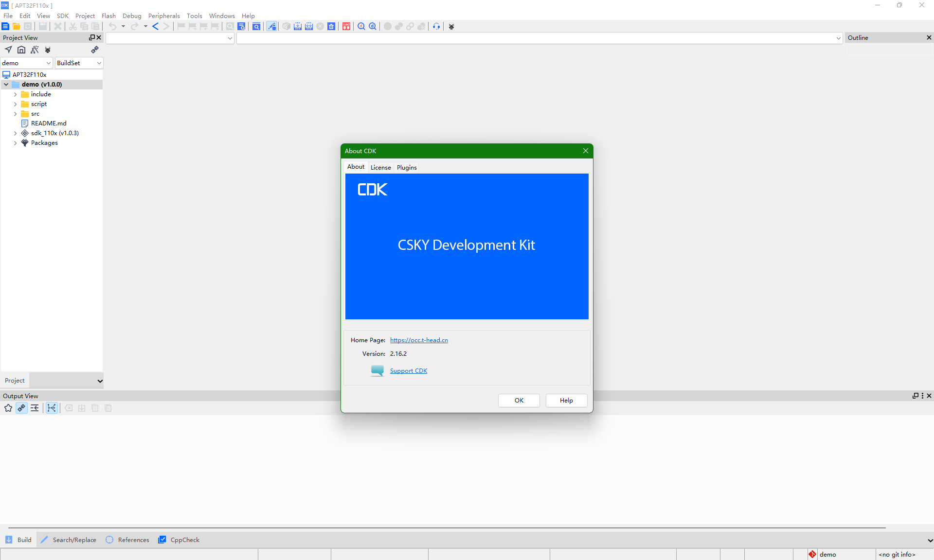This screenshot has width=934, height=560.
Task: Open the Debug menu
Action: pyautogui.click(x=132, y=16)
